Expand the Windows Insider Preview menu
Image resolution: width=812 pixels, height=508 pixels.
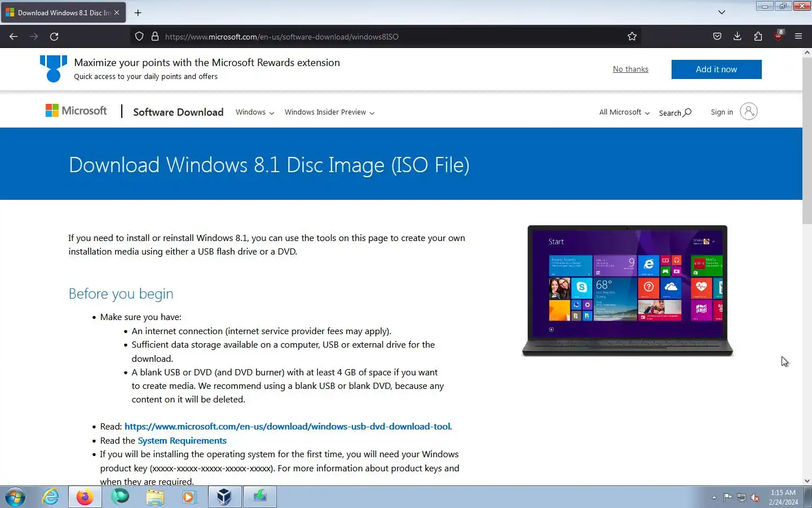[329, 112]
